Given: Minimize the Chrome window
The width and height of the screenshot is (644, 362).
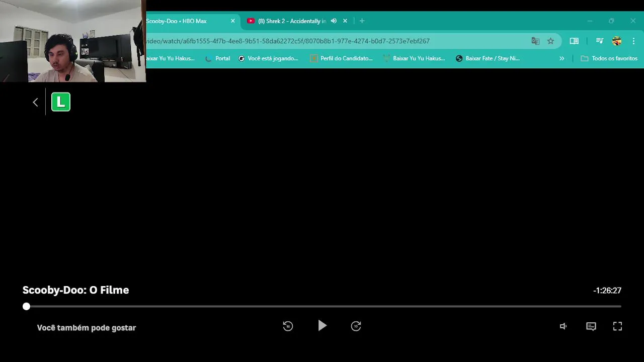Looking at the screenshot, I should [x=590, y=21].
